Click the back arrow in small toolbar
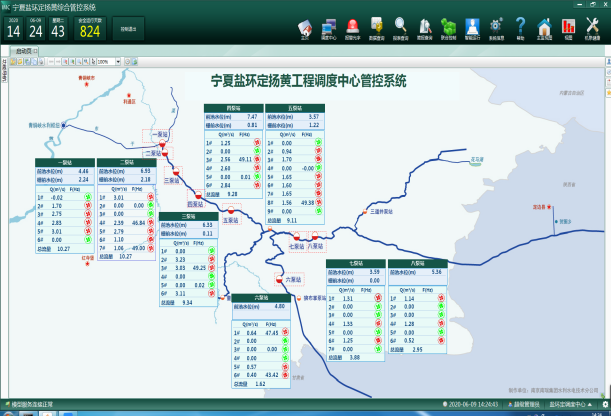 click(x=51, y=62)
